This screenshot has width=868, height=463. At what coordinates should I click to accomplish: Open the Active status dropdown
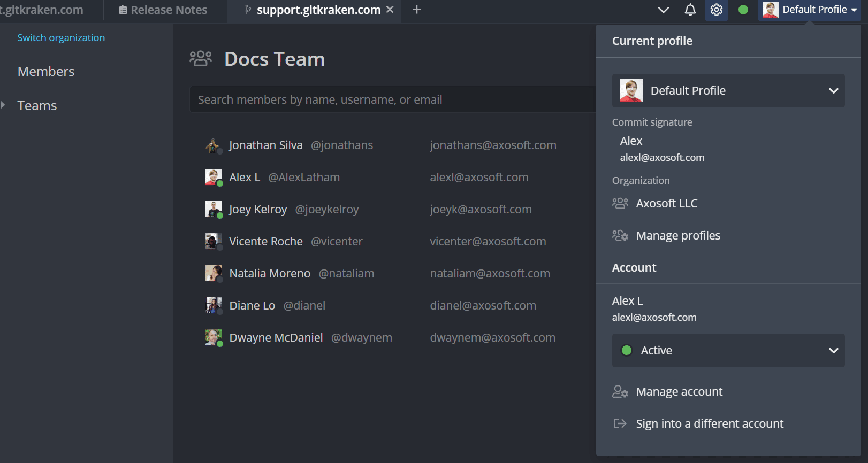tap(728, 351)
